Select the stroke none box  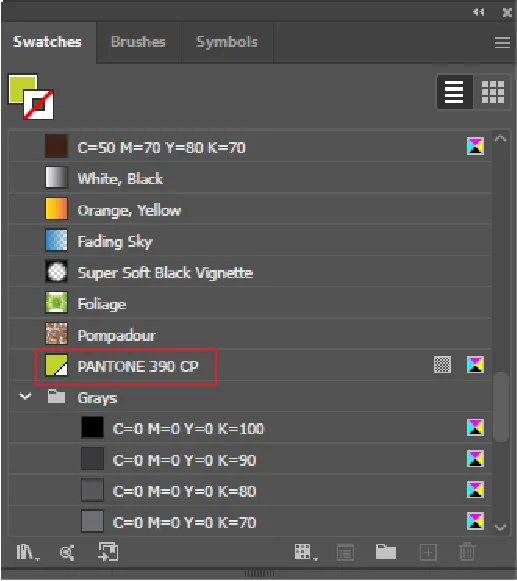(39, 105)
